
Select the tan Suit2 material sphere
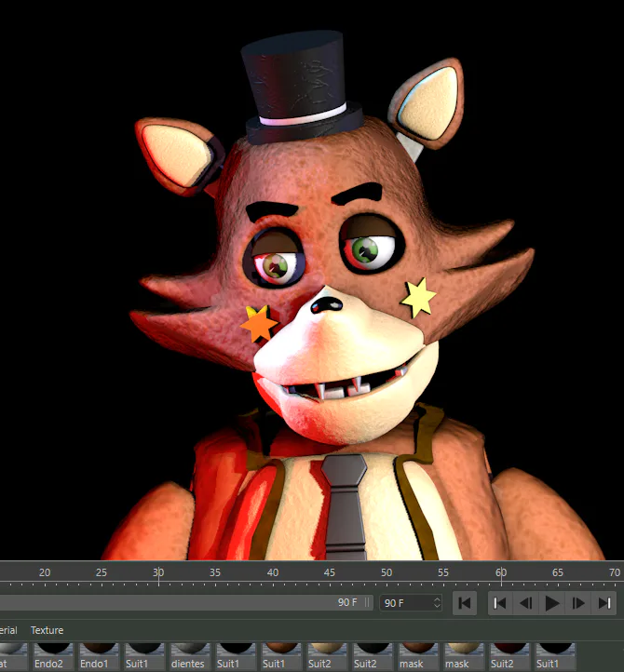tap(327, 656)
